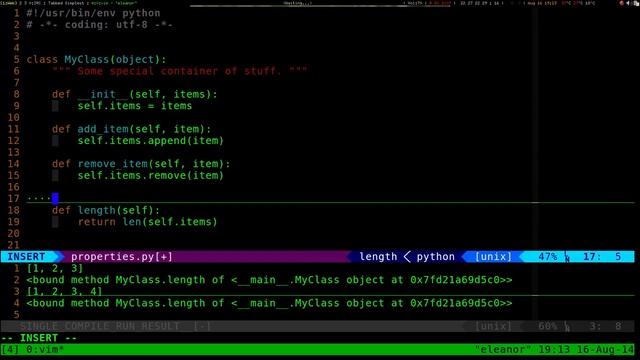
Task: Click the 'SINGLE_COMPILE_RUN_RESULT' buffer name status line
Action: (99, 326)
